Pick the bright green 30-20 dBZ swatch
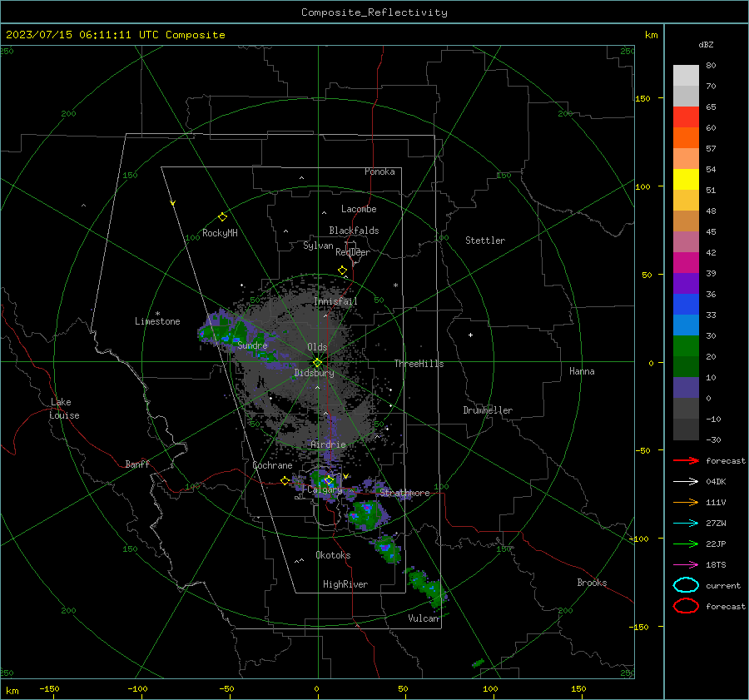 (686, 346)
